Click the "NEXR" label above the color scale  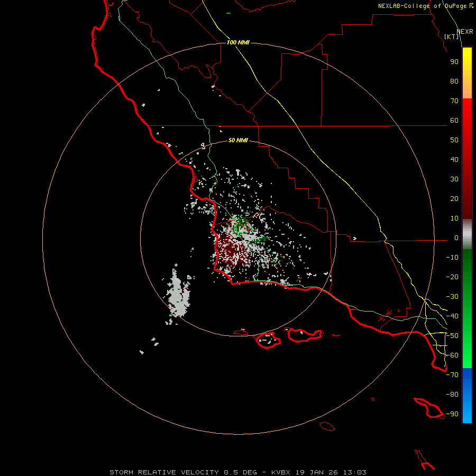pyautogui.click(x=464, y=32)
